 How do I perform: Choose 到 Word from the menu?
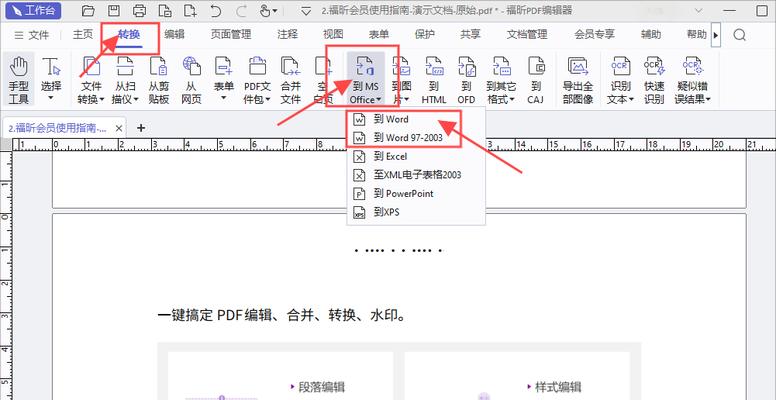tap(416, 119)
